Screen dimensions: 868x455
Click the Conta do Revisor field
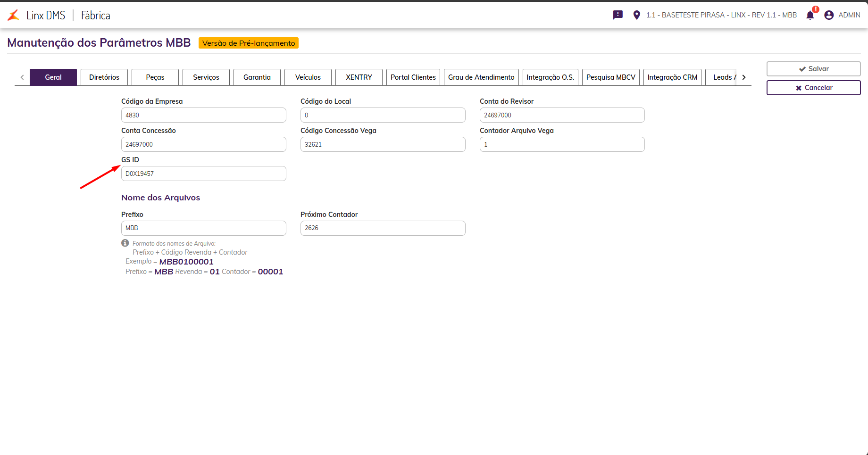(x=562, y=115)
